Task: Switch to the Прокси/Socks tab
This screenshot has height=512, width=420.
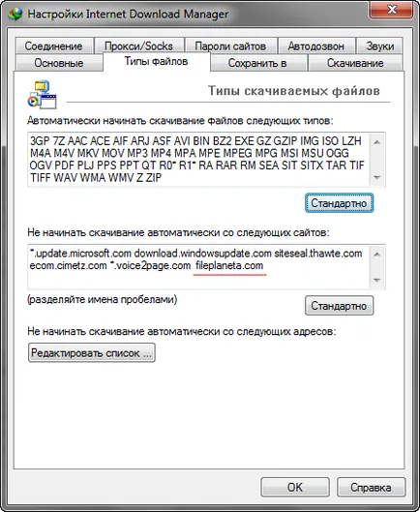Action: [x=138, y=46]
